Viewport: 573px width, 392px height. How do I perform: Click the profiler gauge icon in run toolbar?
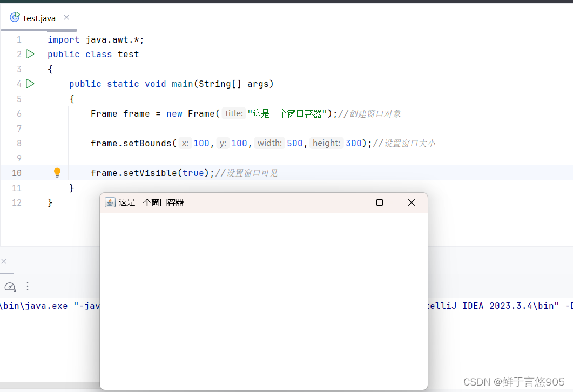(x=10, y=287)
